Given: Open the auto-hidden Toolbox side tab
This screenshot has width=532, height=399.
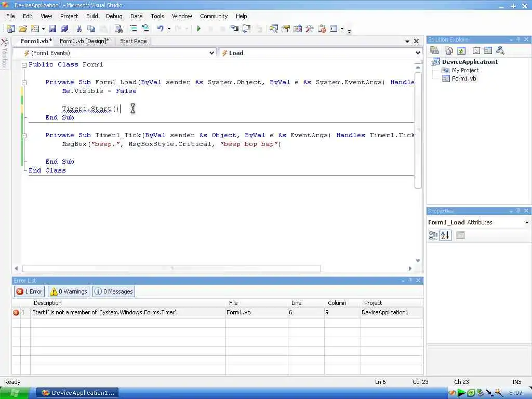Looking at the screenshot, I should [x=5, y=54].
